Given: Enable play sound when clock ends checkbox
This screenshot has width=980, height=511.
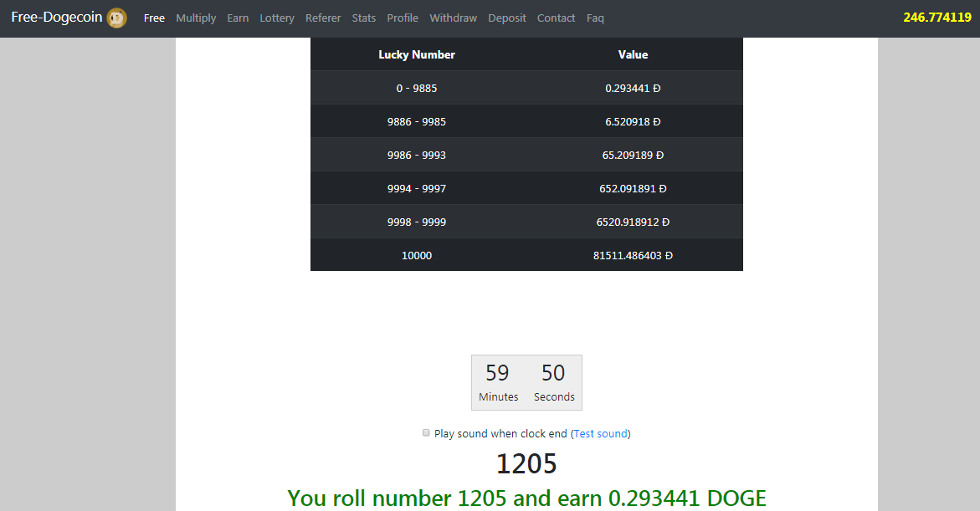Looking at the screenshot, I should tap(427, 433).
